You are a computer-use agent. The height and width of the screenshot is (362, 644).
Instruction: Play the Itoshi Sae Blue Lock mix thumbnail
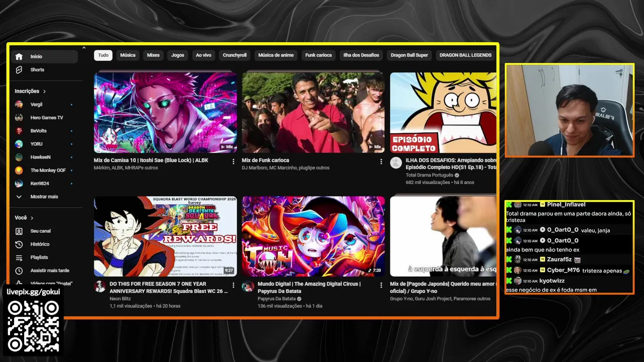click(x=166, y=113)
